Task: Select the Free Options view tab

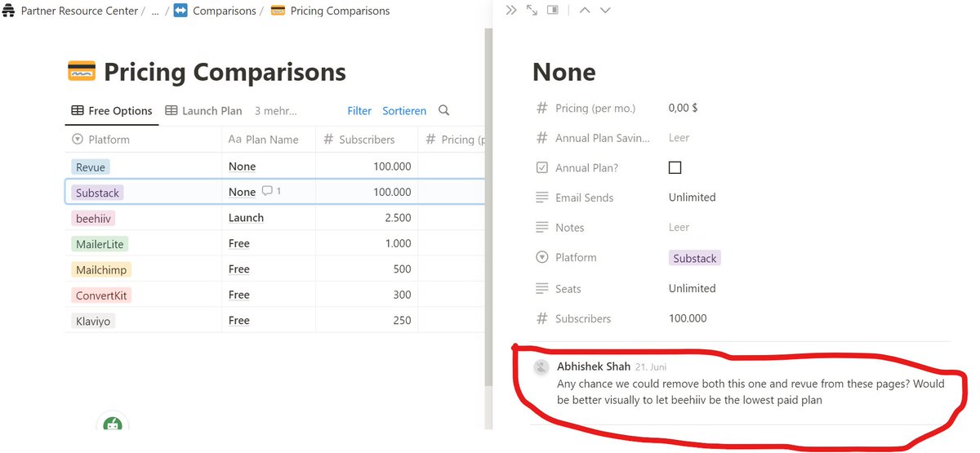Action: 112,111
